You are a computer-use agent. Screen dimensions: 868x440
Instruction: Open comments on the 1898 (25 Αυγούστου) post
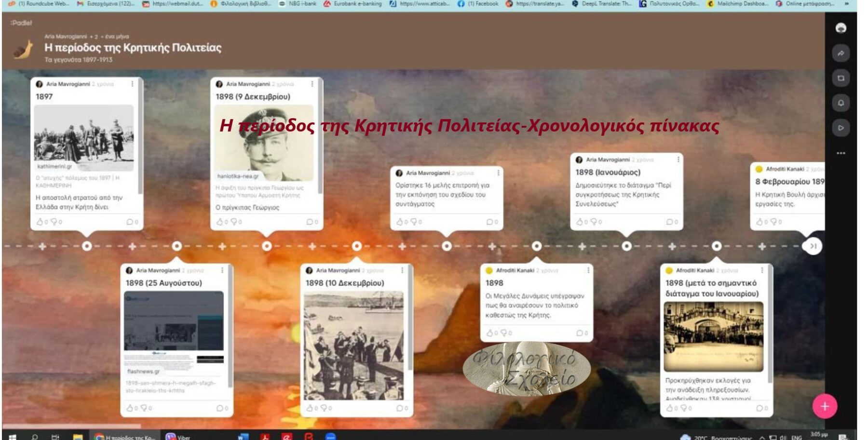click(x=220, y=408)
